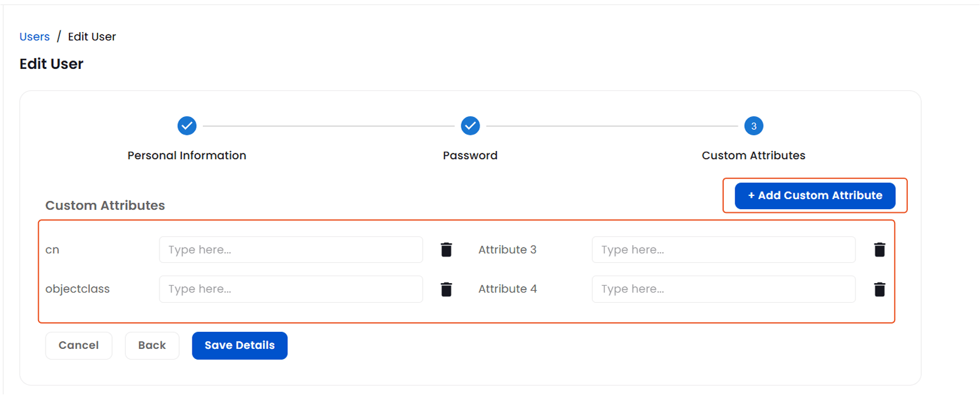Select the step 3 circle indicator

click(x=754, y=126)
